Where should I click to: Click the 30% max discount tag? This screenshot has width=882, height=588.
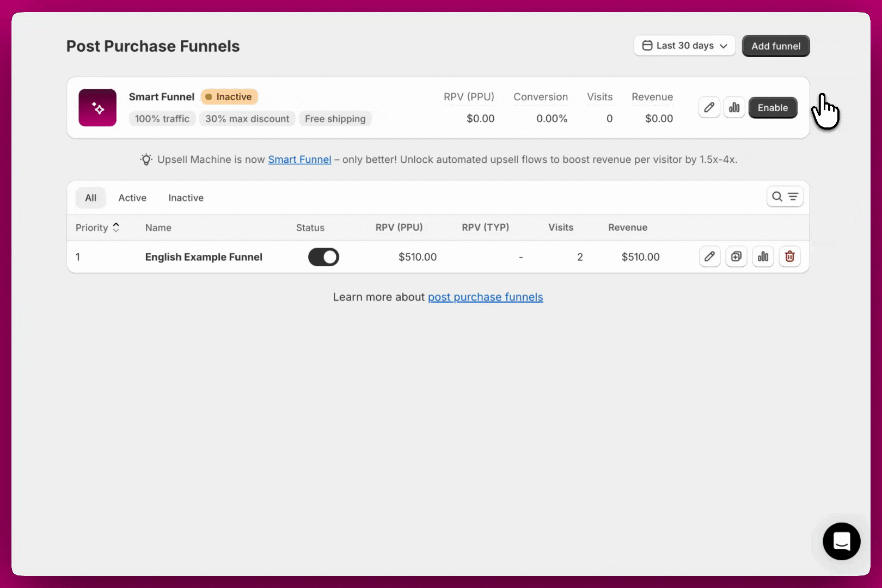pyautogui.click(x=247, y=119)
